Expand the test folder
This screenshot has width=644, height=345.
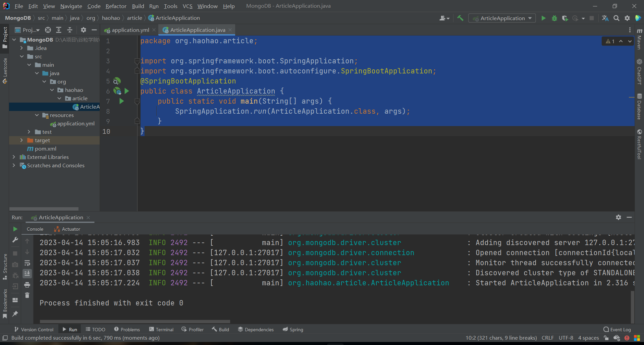[x=29, y=132]
